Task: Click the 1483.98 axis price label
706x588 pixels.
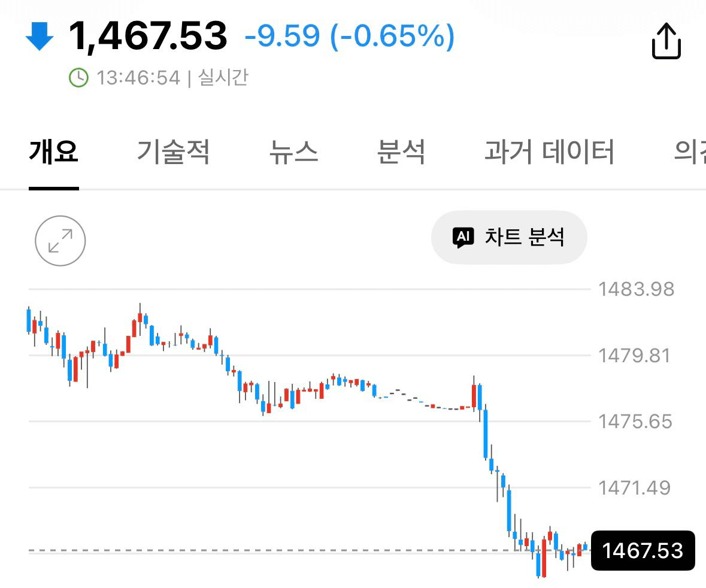Action: pyautogui.click(x=636, y=289)
